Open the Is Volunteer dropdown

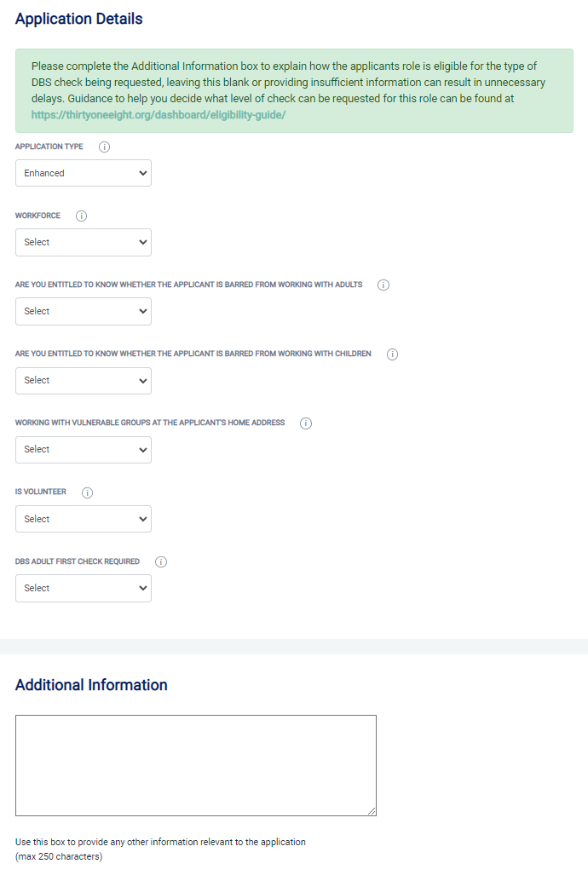click(84, 519)
